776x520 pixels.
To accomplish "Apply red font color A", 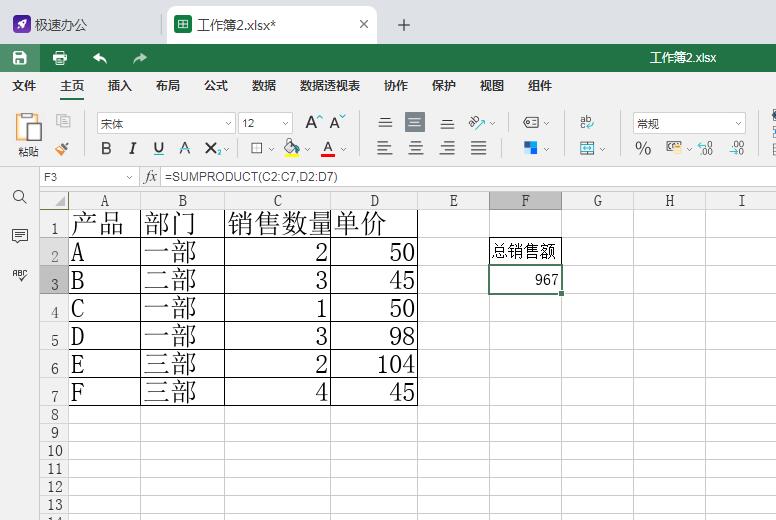I will pos(328,148).
